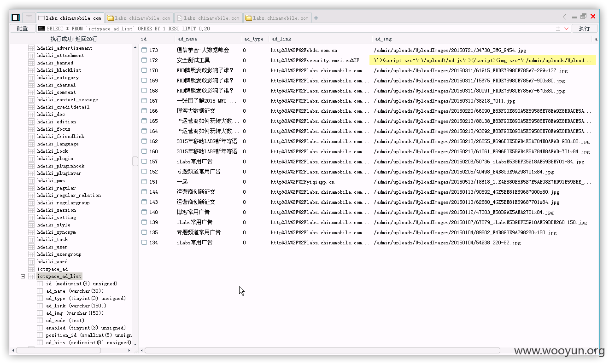The height and width of the screenshot is (364, 609).
Task: Click the row icon for id 173
Action: tap(144, 50)
